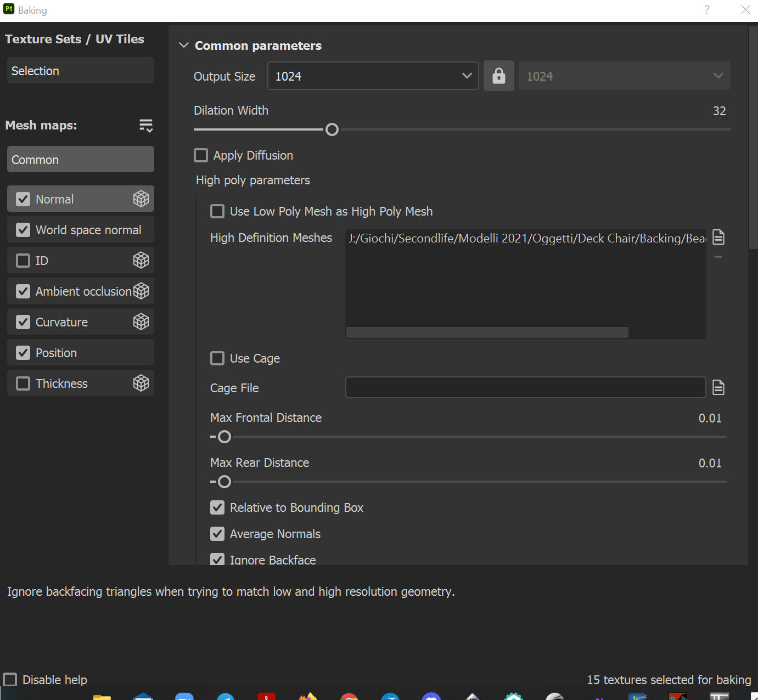The width and height of the screenshot is (758, 700).
Task: Click the horizontal scrollbar in the meshes list
Action: [487, 332]
